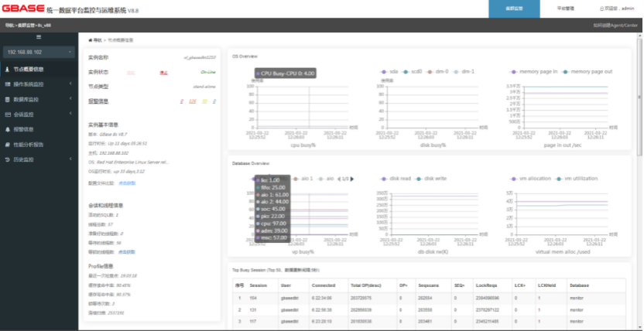Expand the history monitoring submenu chevron

click(x=70, y=159)
